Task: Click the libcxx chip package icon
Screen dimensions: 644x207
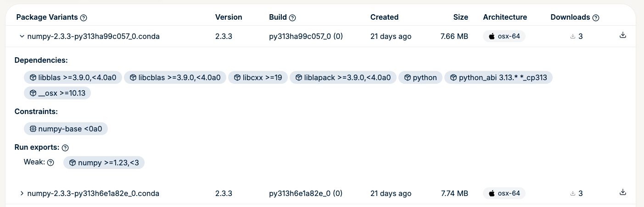Action: click(237, 77)
